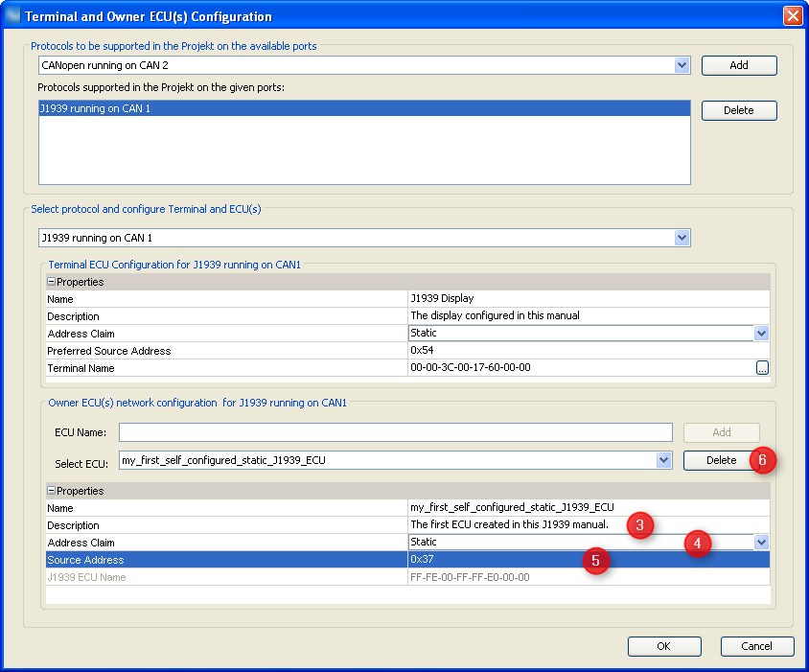Click the application icon in the title bar
The height and width of the screenshot is (672, 809).
(12, 15)
